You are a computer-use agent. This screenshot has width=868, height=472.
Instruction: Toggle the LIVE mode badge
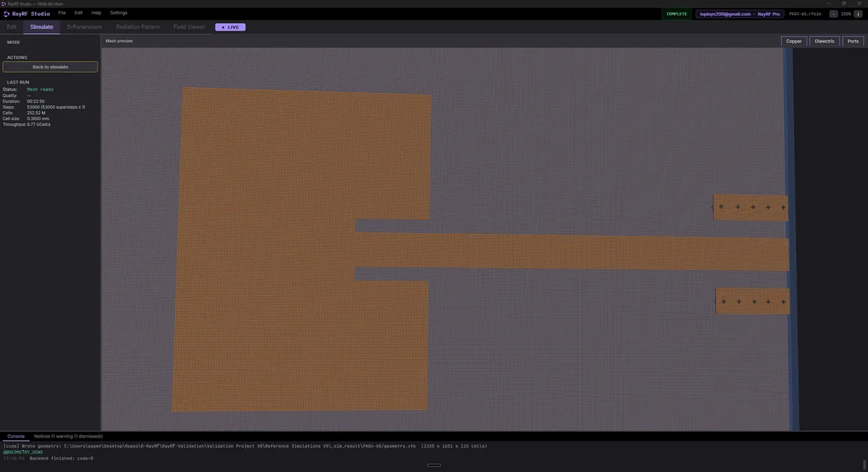coord(231,27)
